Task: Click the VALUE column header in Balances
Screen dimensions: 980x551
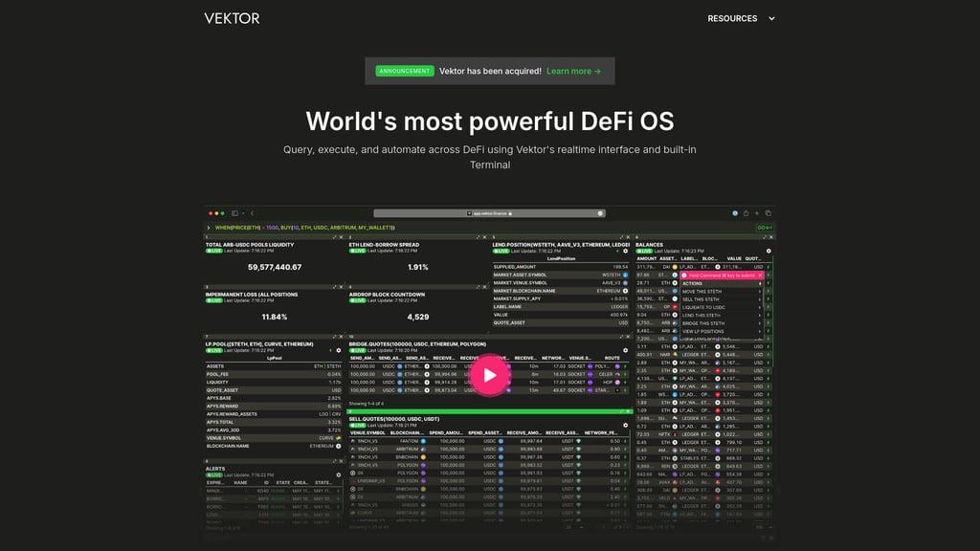Action: click(734, 258)
